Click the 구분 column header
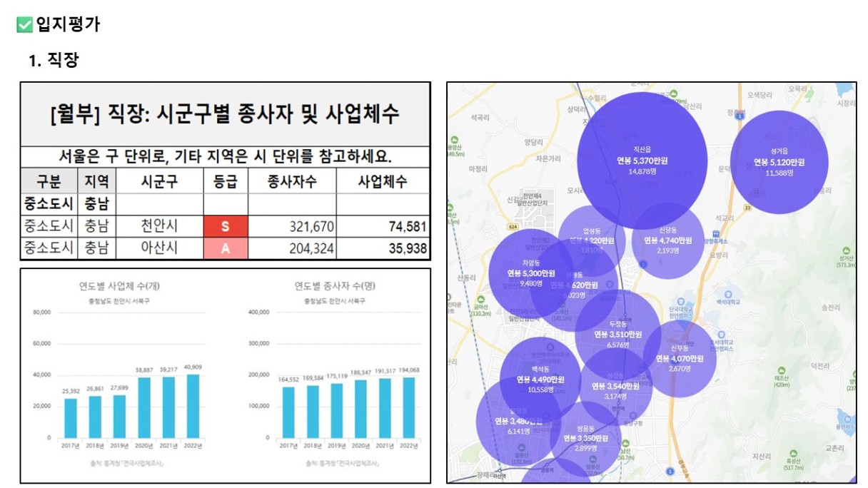Viewport: 868px width, 488px height. pyautogui.click(x=49, y=181)
